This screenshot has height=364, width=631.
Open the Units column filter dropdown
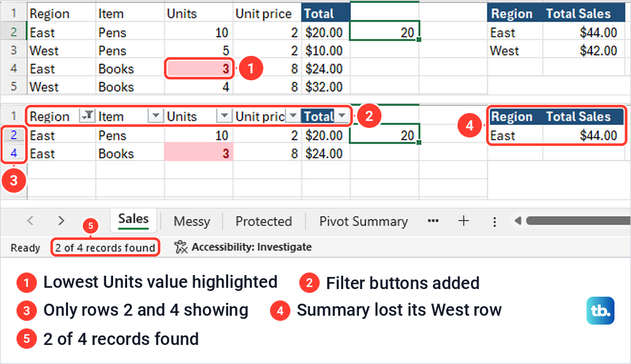click(x=224, y=116)
